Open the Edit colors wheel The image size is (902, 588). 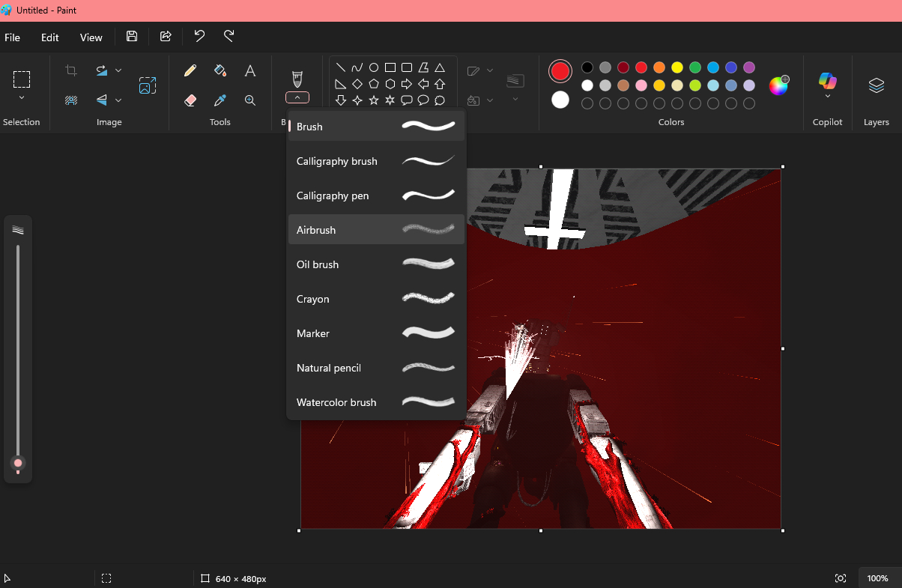[x=779, y=85]
